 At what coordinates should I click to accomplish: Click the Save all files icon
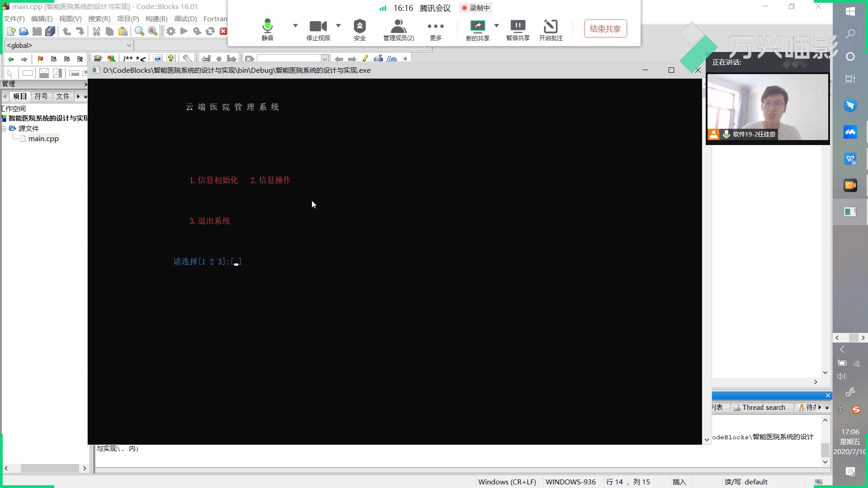click(50, 31)
